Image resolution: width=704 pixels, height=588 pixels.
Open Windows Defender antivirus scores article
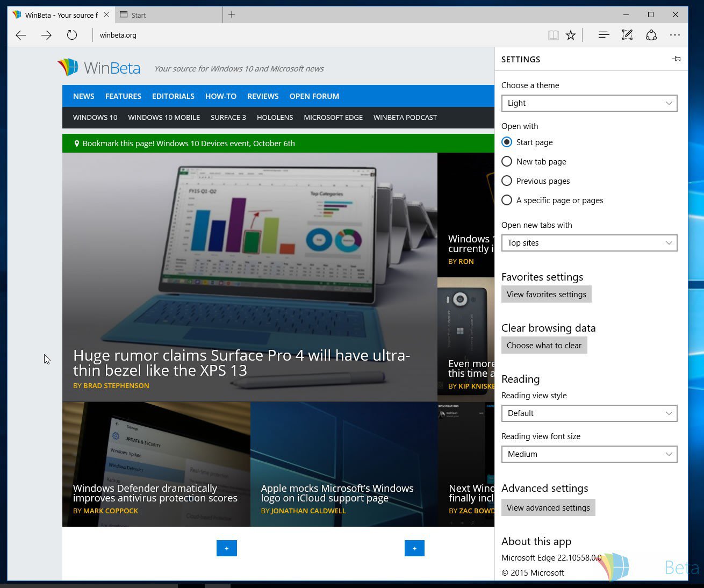[x=155, y=493]
